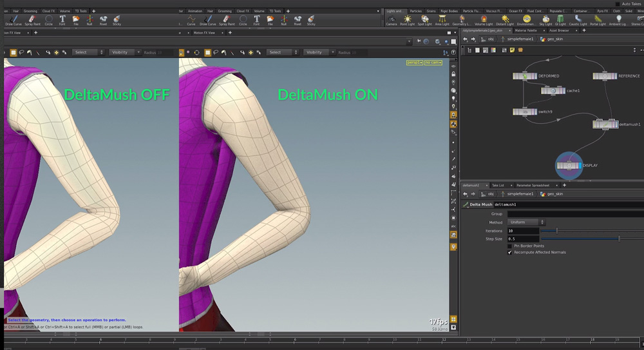Open the sticky note icon in network toolbar
The image size is (644, 350).
512,50
